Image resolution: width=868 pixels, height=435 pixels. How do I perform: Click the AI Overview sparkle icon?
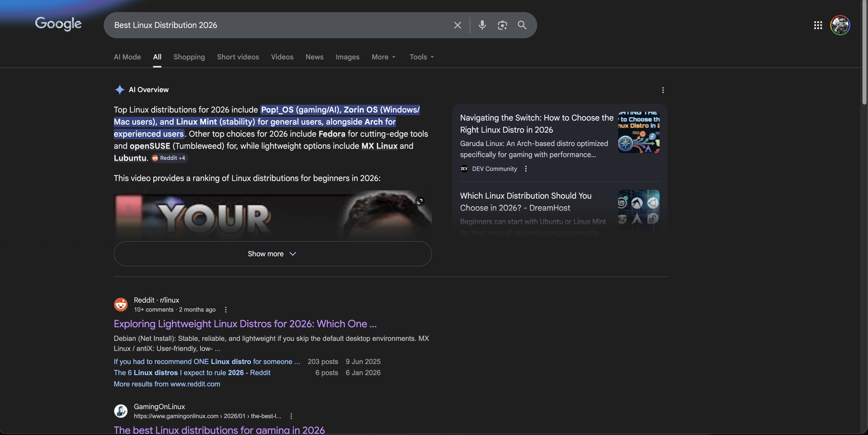(120, 90)
